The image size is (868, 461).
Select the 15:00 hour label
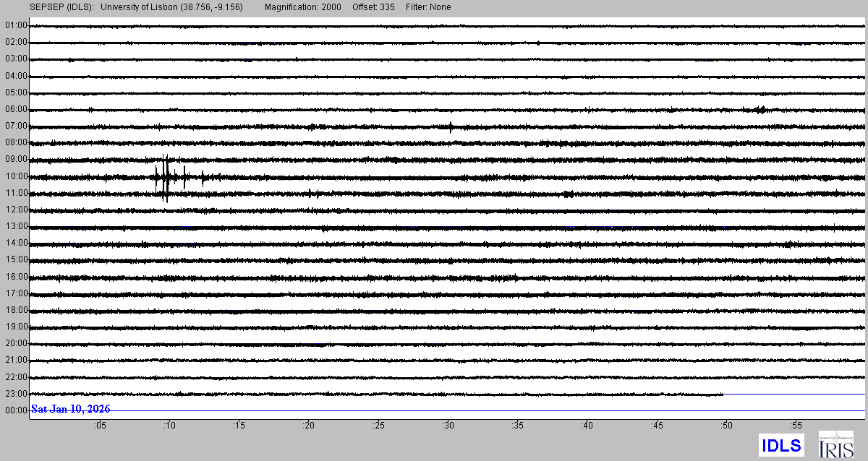point(16,259)
